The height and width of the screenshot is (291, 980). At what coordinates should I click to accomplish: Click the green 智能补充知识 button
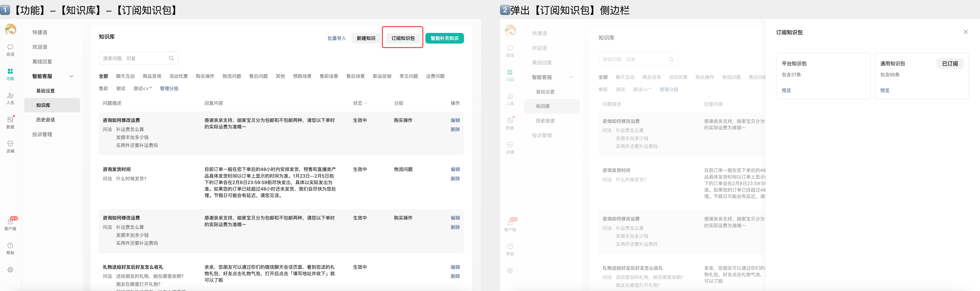click(444, 38)
